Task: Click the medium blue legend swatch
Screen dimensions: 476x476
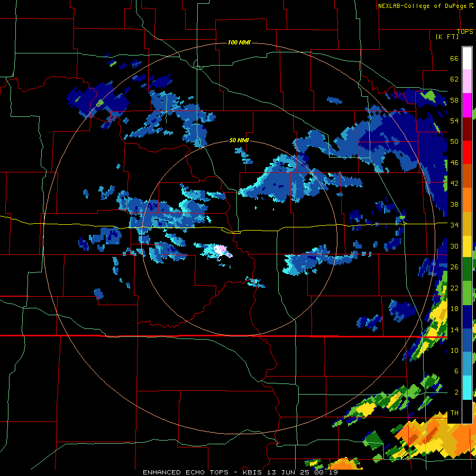Action: click(x=467, y=340)
